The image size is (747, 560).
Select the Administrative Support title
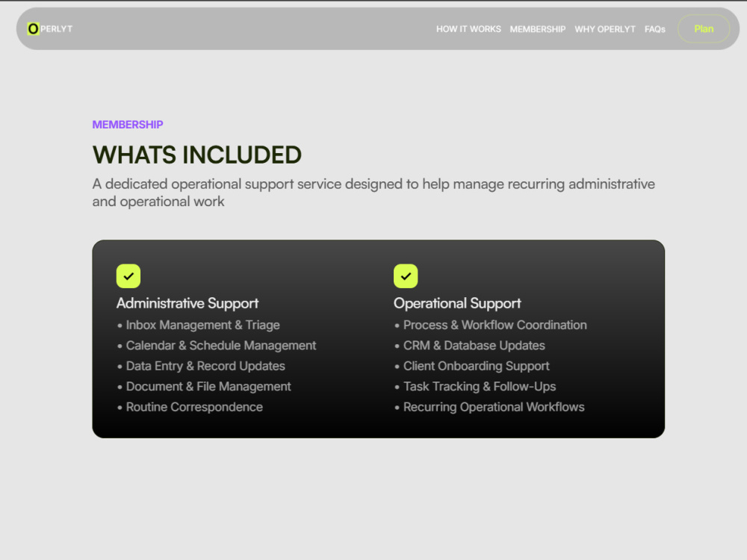coord(187,303)
